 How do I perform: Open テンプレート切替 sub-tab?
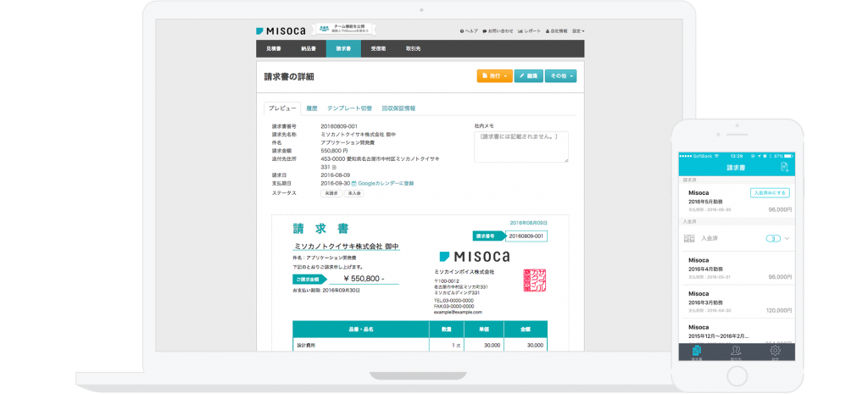(x=349, y=108)
